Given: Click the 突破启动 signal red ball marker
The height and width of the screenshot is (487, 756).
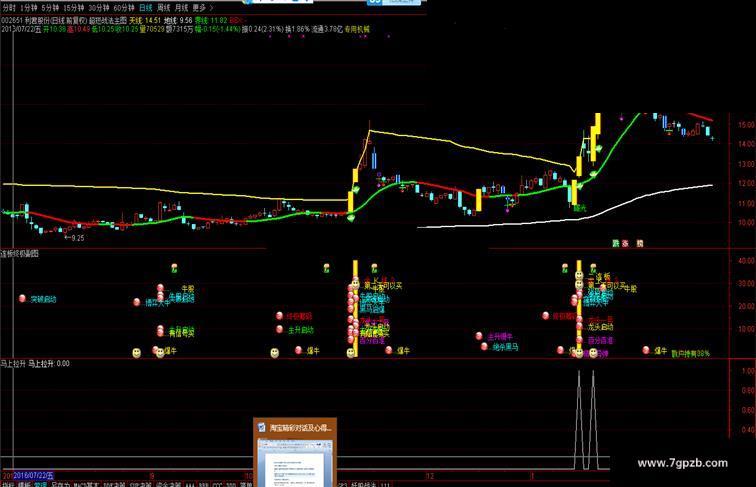Looking at the screenshot, I should (22, 298).
